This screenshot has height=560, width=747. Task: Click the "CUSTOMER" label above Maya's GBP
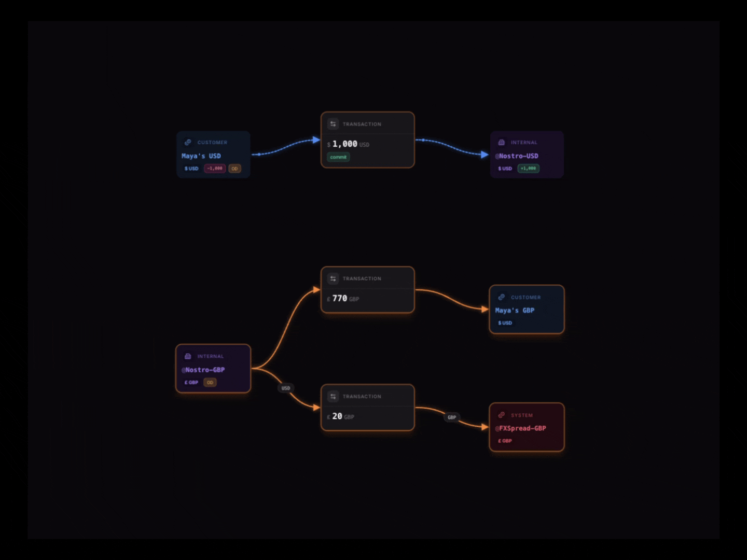pos(526,298)
